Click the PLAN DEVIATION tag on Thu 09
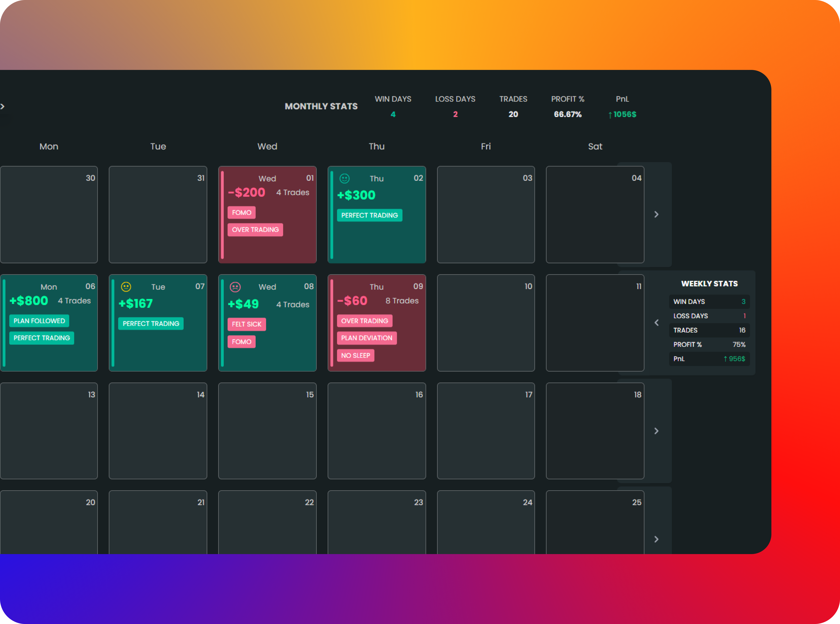Screen dimensions: 840x624 tap(367, 338)
